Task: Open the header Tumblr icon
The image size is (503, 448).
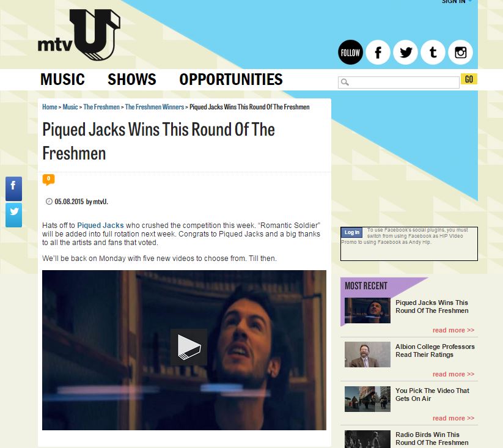Action: click(433, 53)
